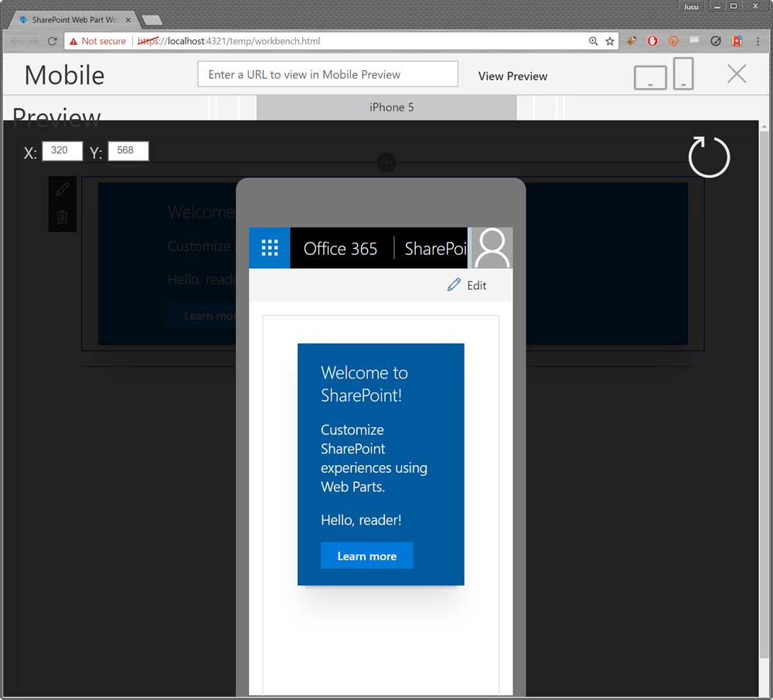
Task: Click the Customize SharePoint experiences text
Action: (x=373, y=458)
